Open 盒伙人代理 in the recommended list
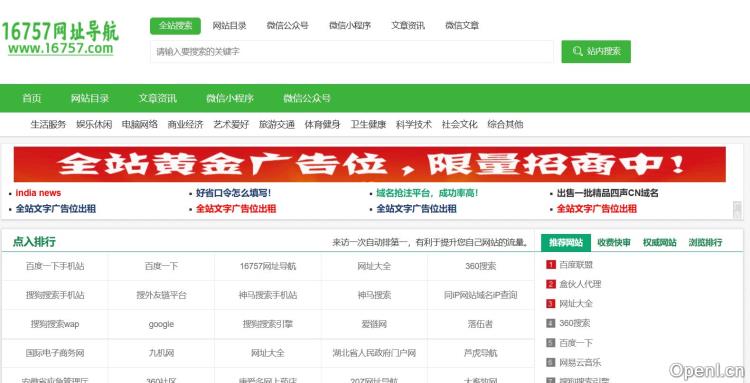750x383 pixels. point(580,285)
